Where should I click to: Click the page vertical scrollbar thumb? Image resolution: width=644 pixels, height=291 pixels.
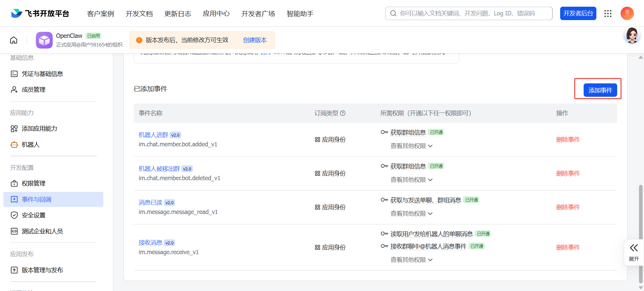pos(641,231)
